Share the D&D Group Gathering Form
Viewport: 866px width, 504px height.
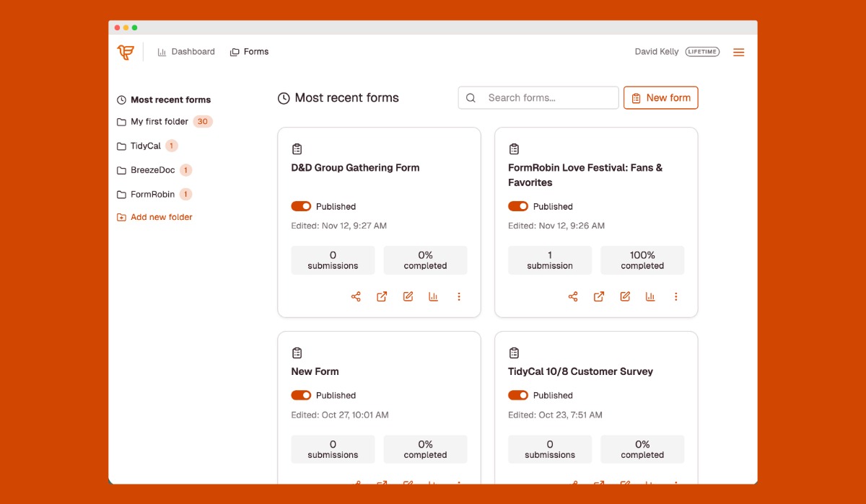(x=356, y=296)
